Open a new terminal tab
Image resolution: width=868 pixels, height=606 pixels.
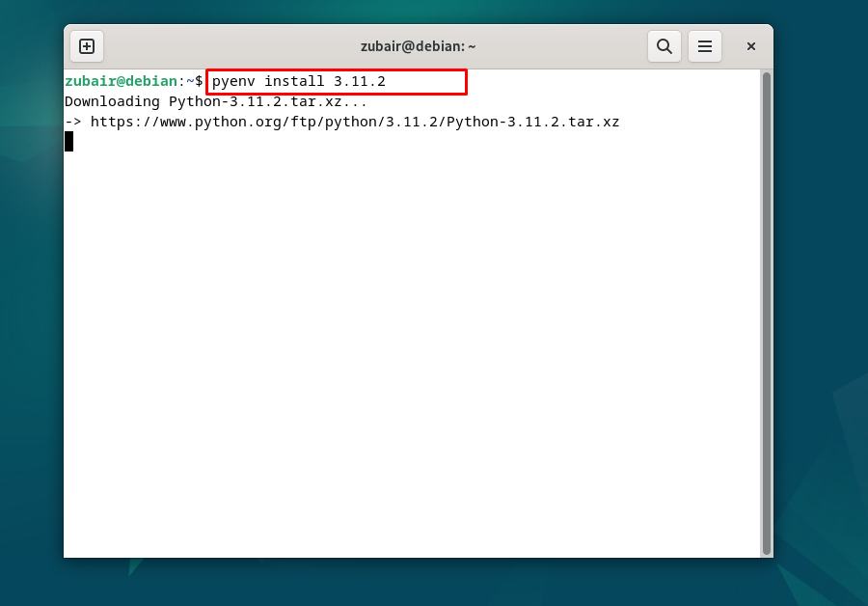point(87,46)
